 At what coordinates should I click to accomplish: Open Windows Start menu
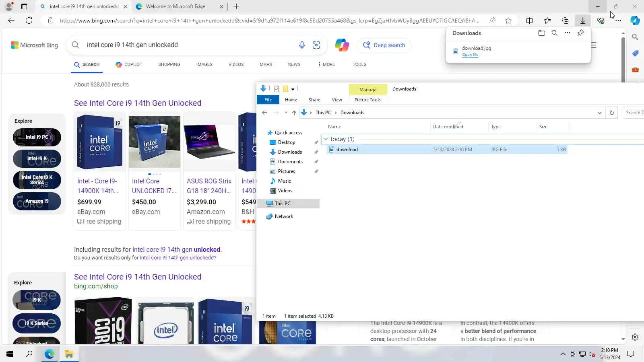point(10,354)
